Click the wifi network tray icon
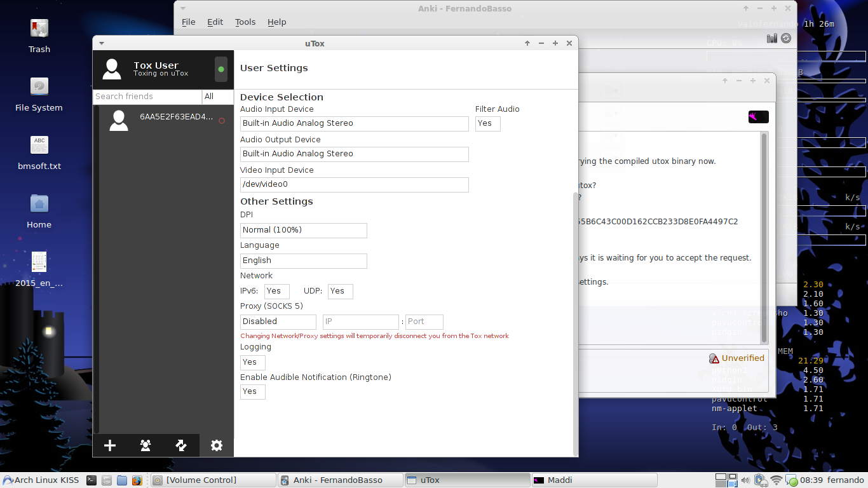The height and width of the screenshot is (488, 868). (776, 480)
